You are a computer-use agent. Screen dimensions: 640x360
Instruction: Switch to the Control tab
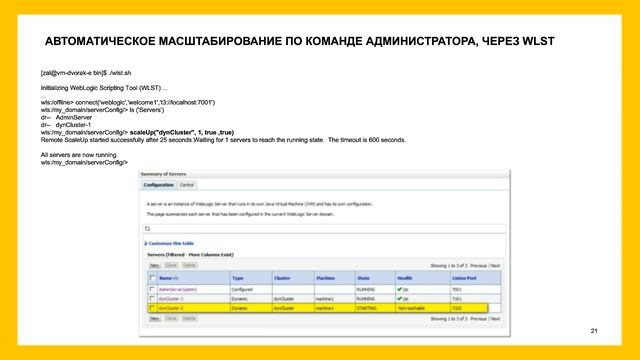click(x=187, y=185)
